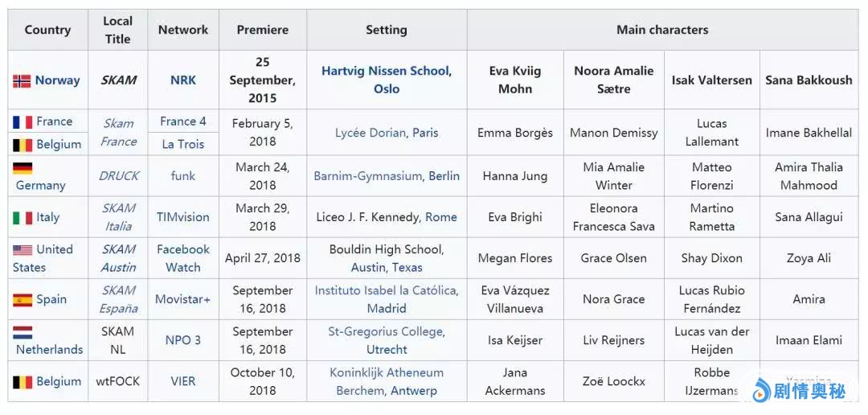Follow the Barnim-Gymnasium link

click(x=369, y=176)
